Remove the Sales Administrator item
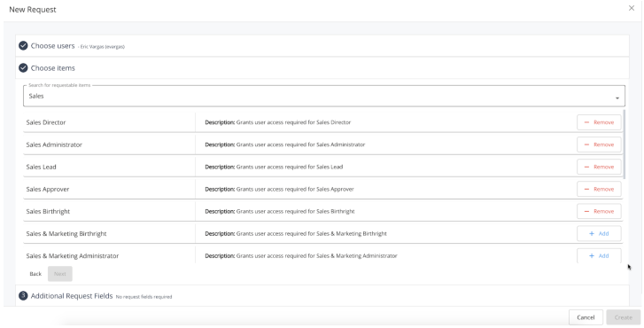Image resolution: width=644 pixels, height=328 pixels. click(x=599, y=144)
